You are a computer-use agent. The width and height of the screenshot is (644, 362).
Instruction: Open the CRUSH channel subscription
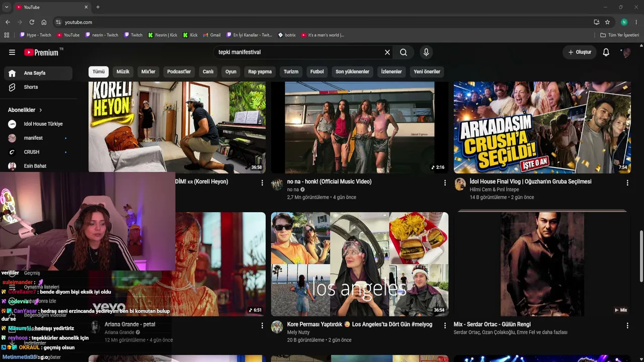pos(38,152)
